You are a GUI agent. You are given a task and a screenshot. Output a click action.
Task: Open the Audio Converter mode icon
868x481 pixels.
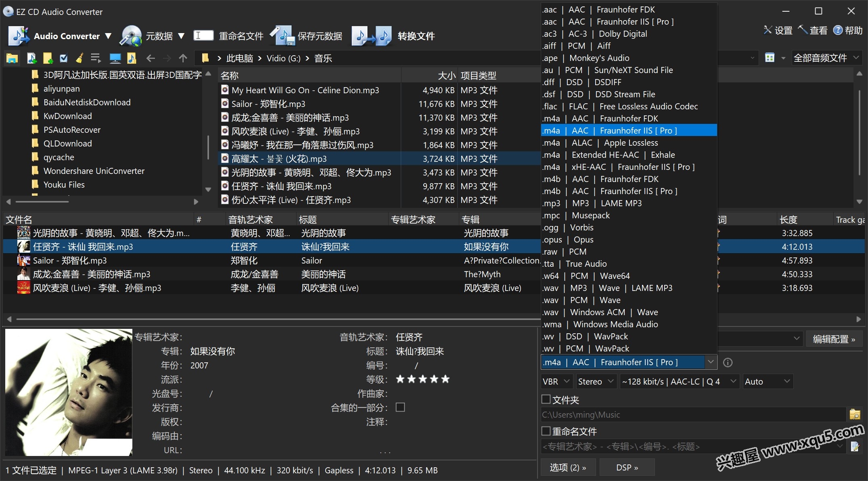coord(19,36)
